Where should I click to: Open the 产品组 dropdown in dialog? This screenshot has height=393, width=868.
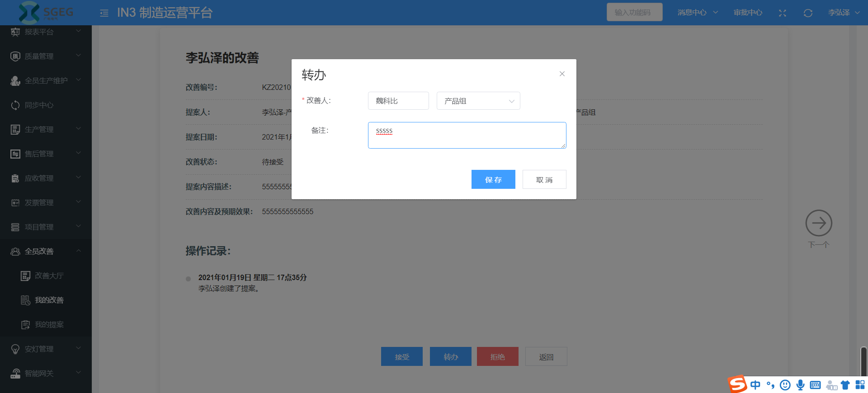478,101
